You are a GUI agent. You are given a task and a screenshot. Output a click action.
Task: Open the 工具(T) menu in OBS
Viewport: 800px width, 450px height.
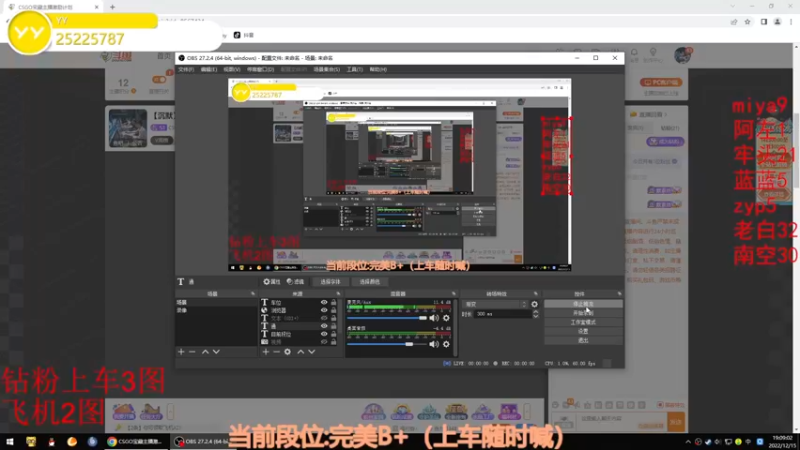(x=355, y=69)
